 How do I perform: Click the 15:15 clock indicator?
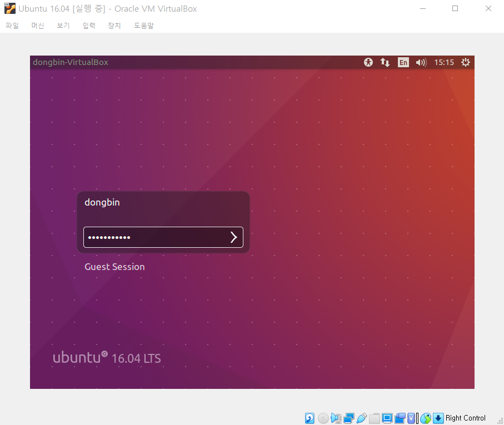[x=444, y=62]
